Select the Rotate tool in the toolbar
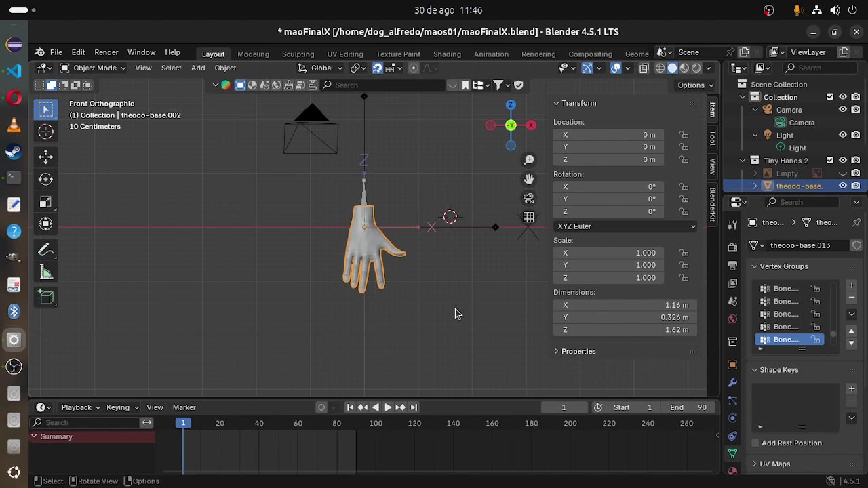This screenshot has width=868, height=488. coord(45,180)
